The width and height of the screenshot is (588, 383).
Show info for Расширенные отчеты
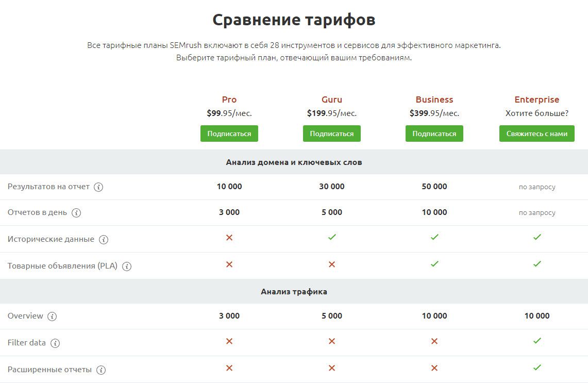101,370
